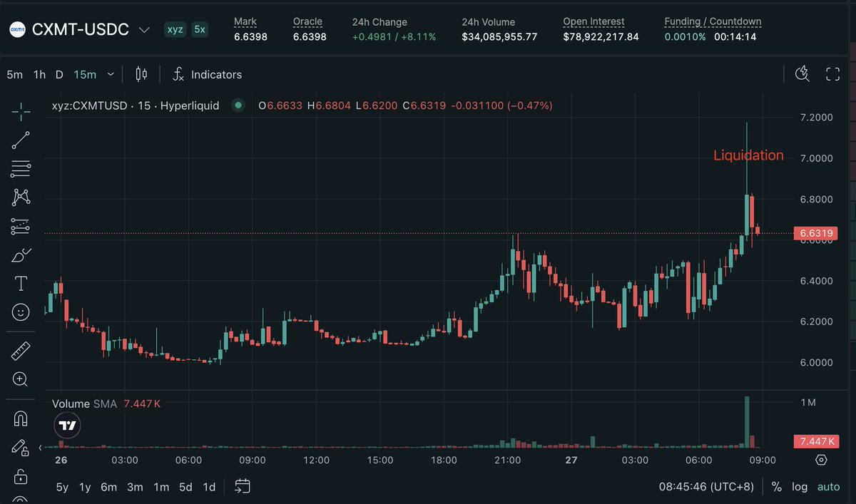Viewport: 856px width, 504px height.
Task: Select the ruler measure tool
Action: click(x=21, y=350)
